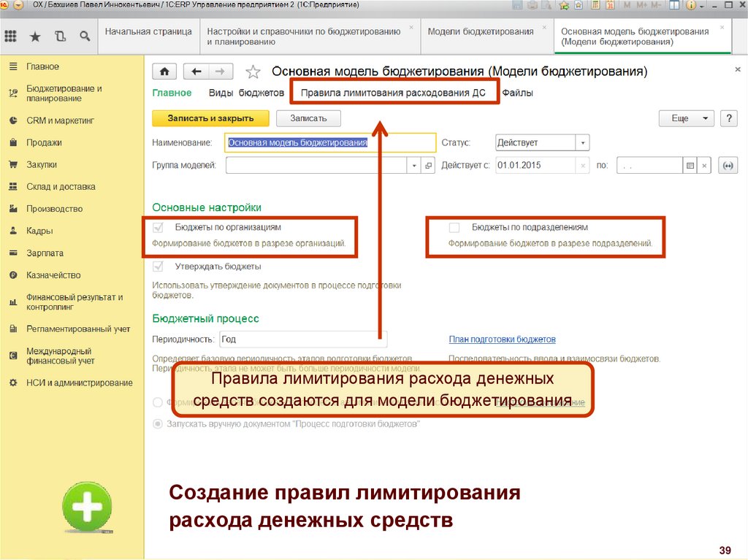This screenshot has width=748, height=560.
Task: Open the Зарплата section
Action: pyautogui.click(x=45, y=253)
